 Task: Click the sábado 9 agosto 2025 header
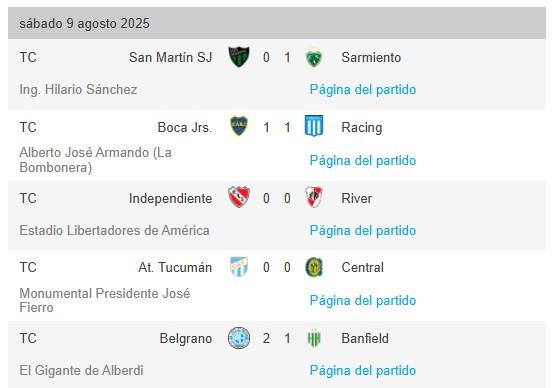[x=277, y=23]
